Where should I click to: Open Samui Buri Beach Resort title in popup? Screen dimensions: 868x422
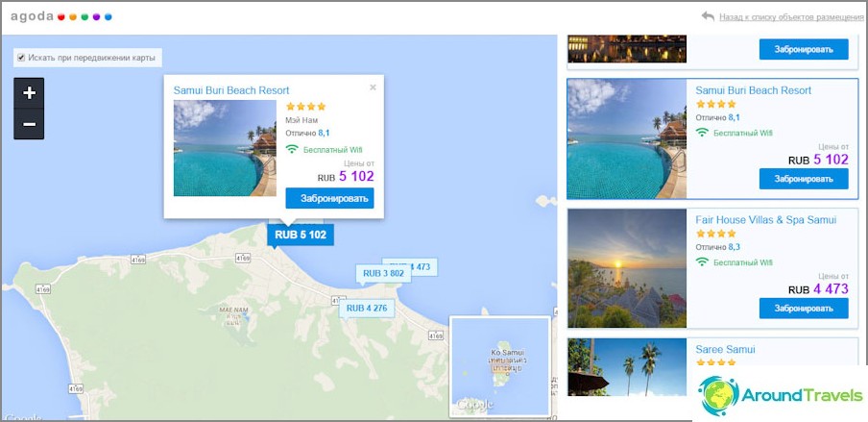pyautogui.click(x=231, y=90)
